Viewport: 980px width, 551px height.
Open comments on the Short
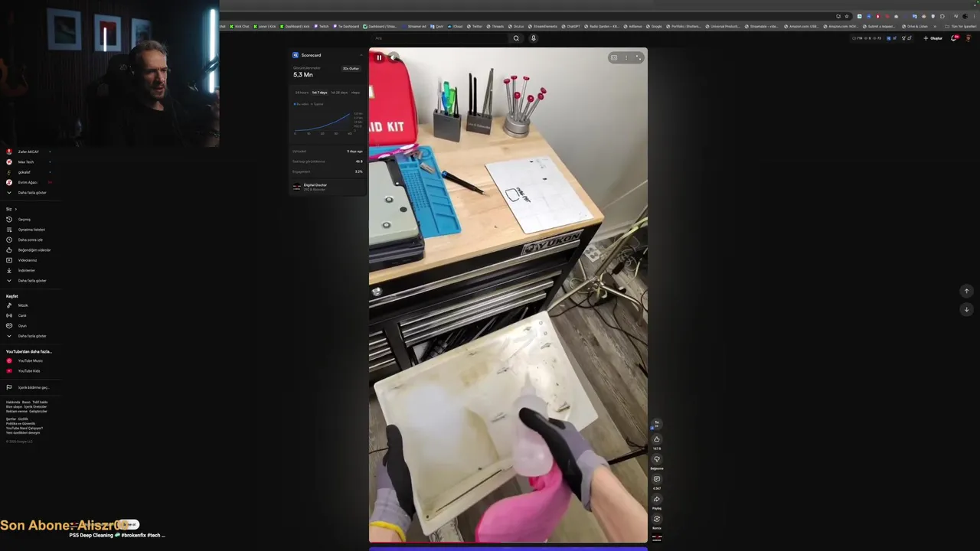656,479
